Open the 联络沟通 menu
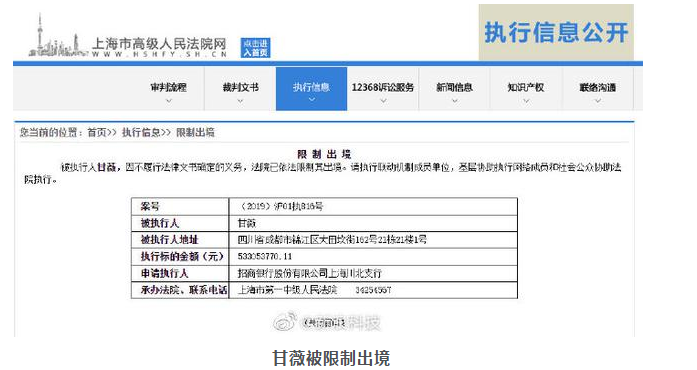697x370 pixels. [597, 87]
